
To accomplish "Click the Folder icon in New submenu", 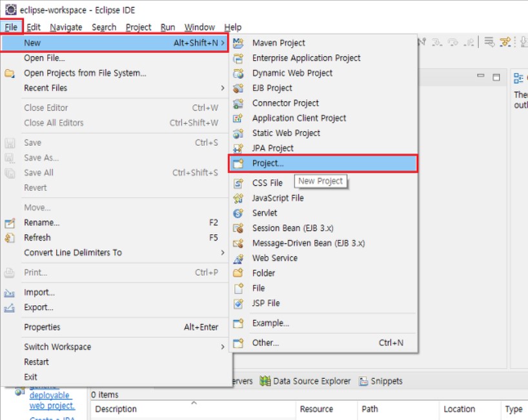I will click(x=238, y=273).
